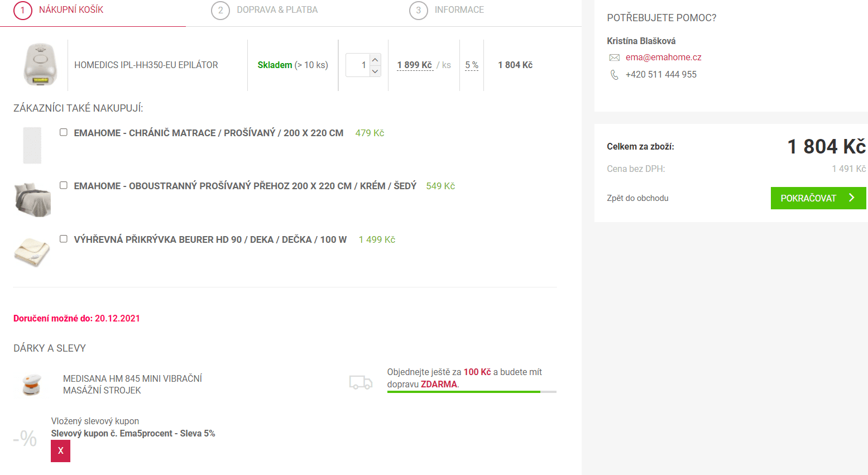The image size is (868, 475).
Task: Click the 5 % discount value
Action: [x=472, y=65]
